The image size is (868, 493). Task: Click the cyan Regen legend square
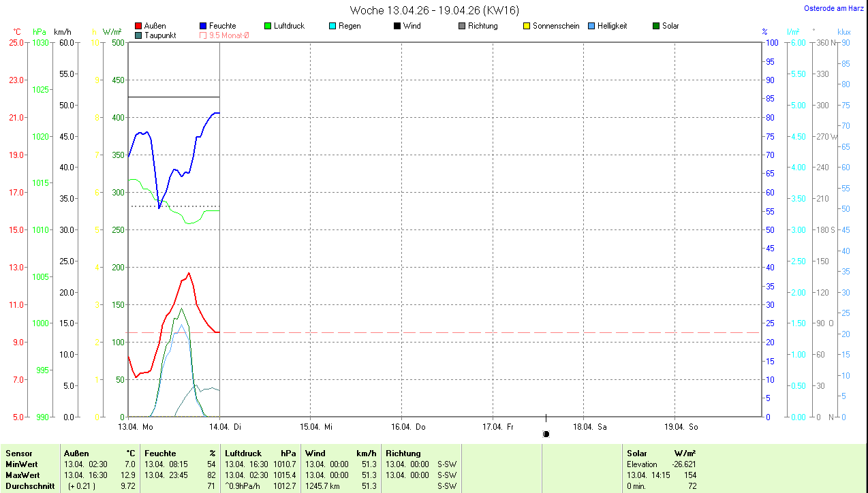coord(332,26)
